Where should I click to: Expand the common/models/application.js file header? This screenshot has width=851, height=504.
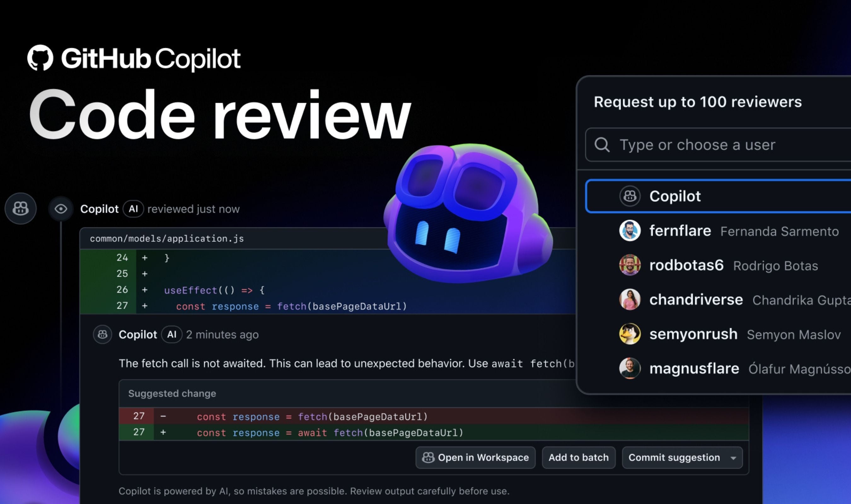[166, 238]
